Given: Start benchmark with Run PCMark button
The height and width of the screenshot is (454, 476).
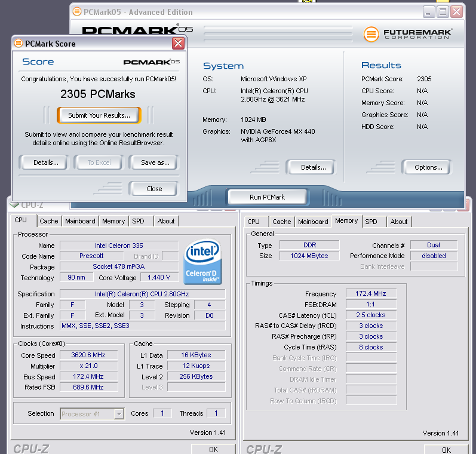Looking at the screenshot, I should [x=267, y=197].
